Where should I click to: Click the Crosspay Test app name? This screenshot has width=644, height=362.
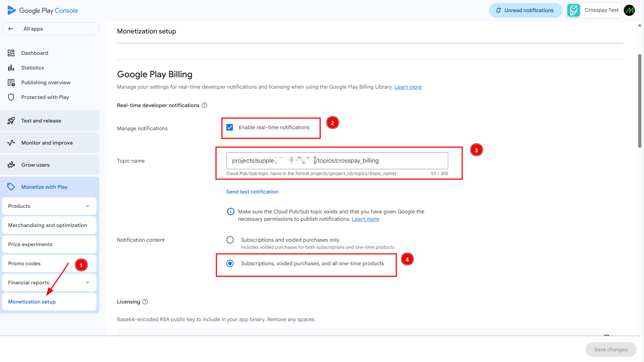pos(601,10)
